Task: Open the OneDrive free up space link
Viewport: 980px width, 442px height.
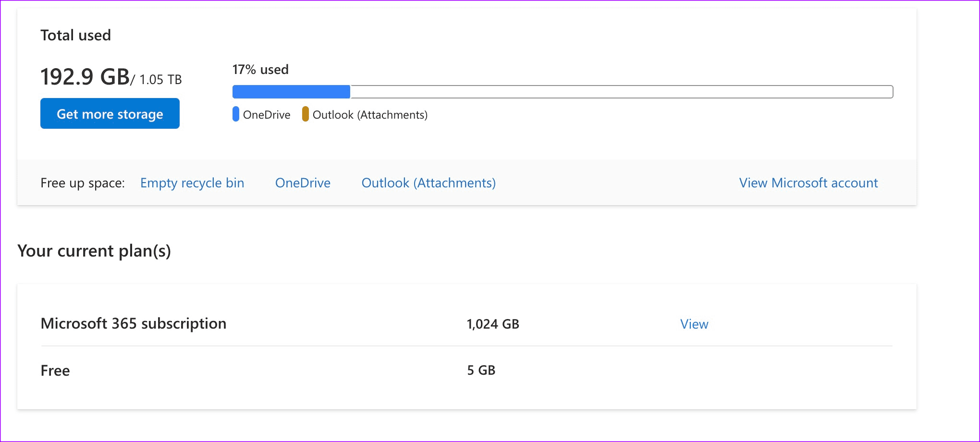Action: [x=303, y=183]
